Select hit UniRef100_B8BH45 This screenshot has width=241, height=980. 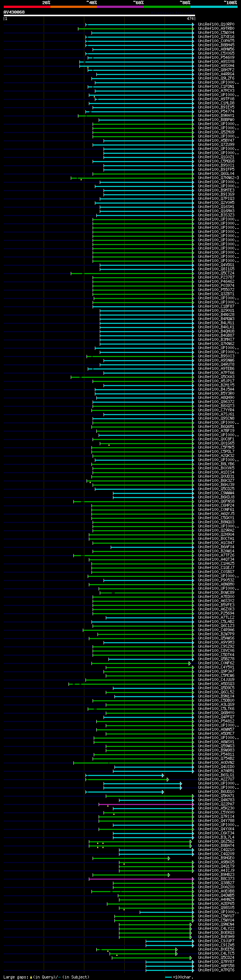(216, 45)
